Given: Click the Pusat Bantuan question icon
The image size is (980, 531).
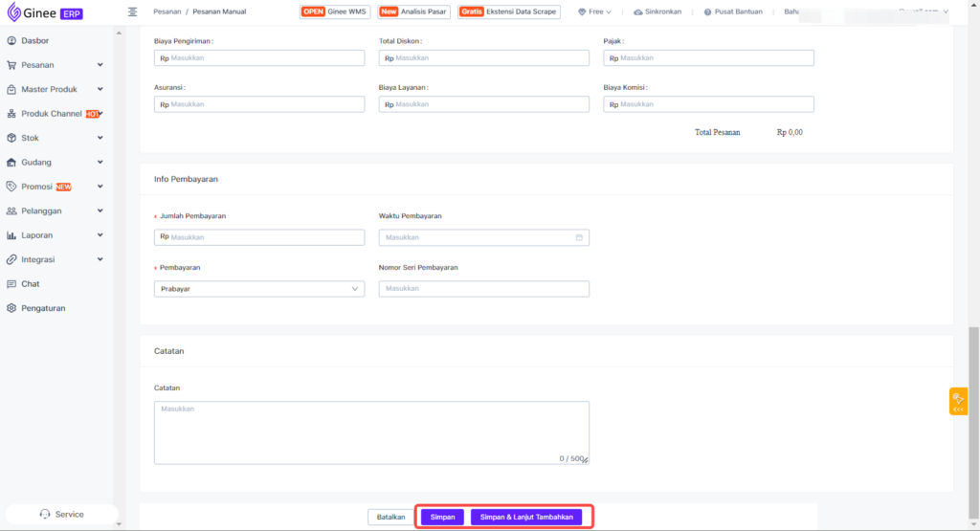Looking at the screenshot, I should click(x=707, y=11).
